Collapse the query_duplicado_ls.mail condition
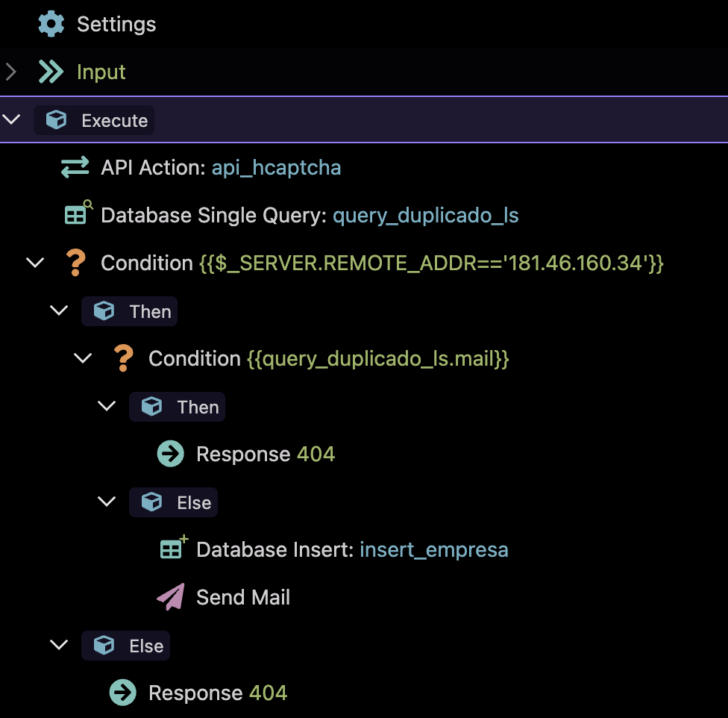Viewport: 728px width, 718px height. 83,358
